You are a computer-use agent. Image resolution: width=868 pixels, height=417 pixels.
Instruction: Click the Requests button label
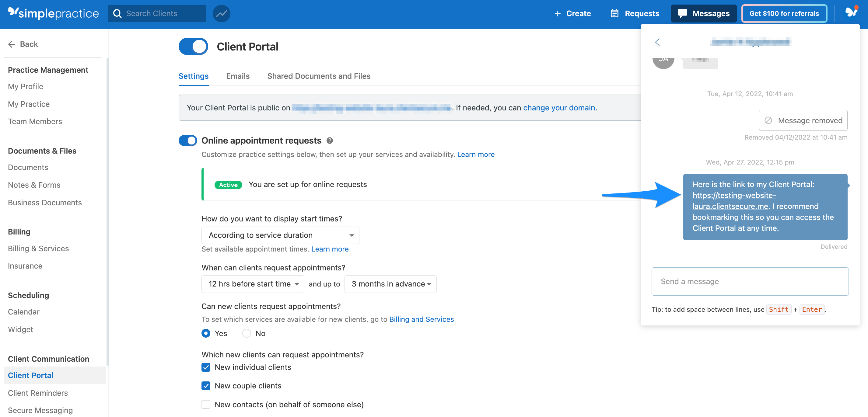click(642, 13)
